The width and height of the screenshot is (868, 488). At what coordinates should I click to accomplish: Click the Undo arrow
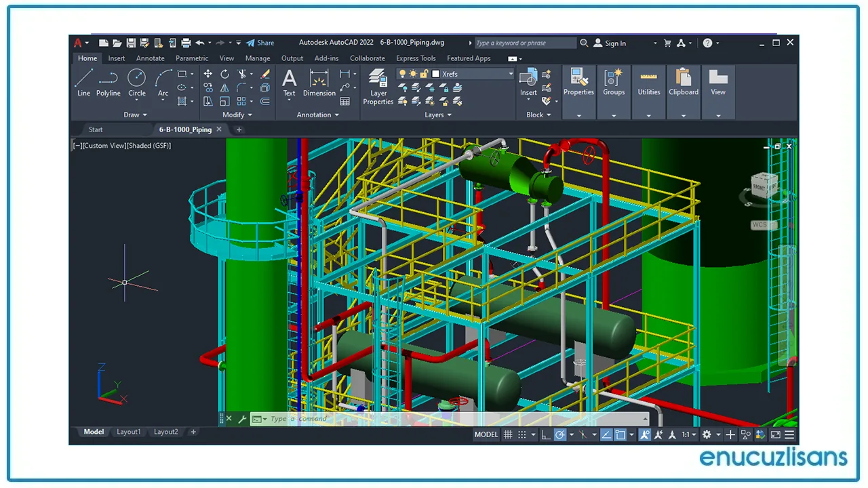point(200,43)
